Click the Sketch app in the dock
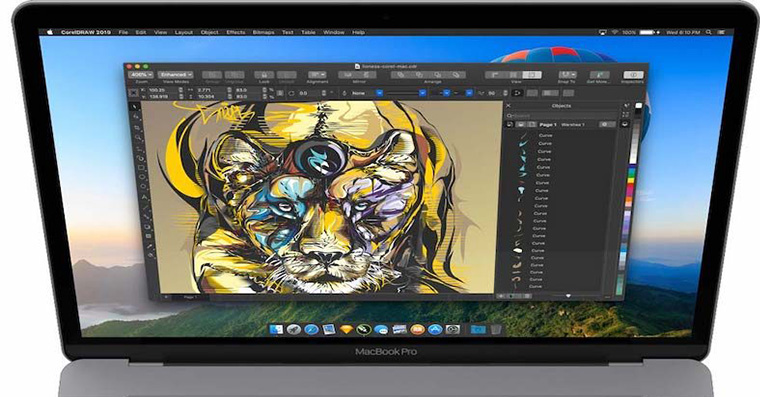Viewport: 760px width, 397px height. pyautogui.click(x=346, y=330)
